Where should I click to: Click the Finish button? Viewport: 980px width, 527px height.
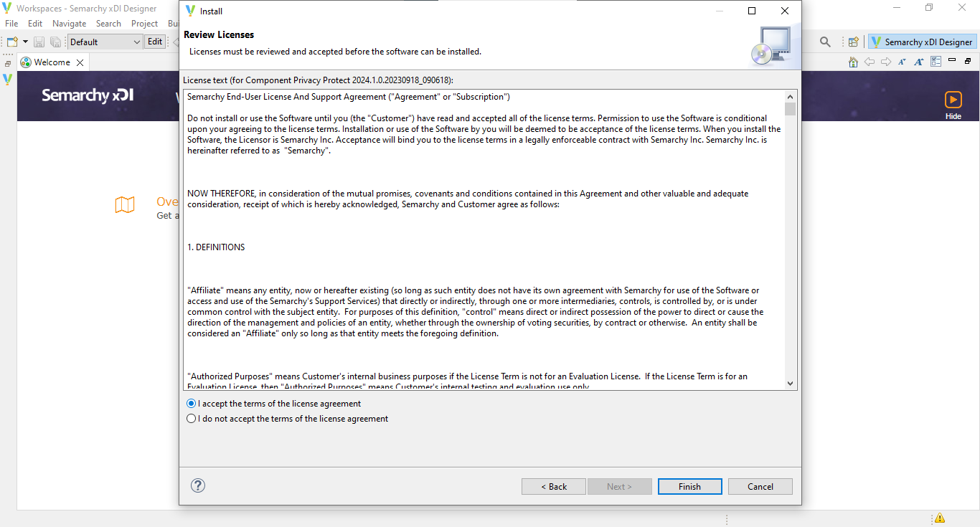coord(689,486)
